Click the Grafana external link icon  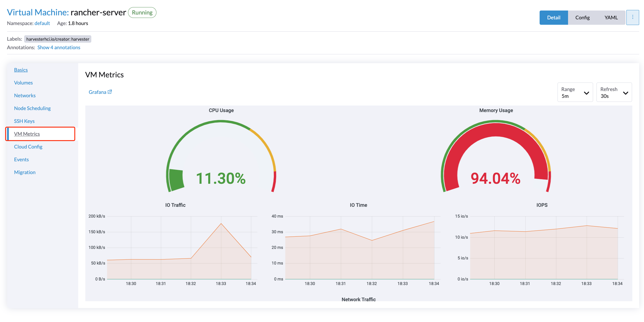(110, 92)
